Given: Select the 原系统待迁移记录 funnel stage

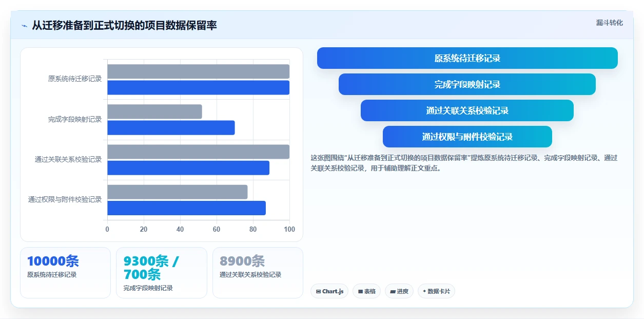Looking at the screenshot, I should [x=467, y=58].
